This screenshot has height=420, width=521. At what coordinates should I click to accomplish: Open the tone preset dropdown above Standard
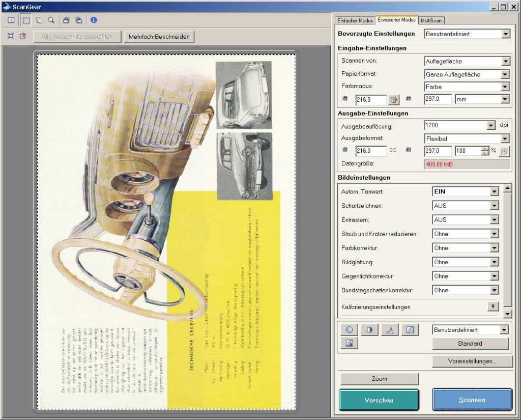tap(471, 330)
